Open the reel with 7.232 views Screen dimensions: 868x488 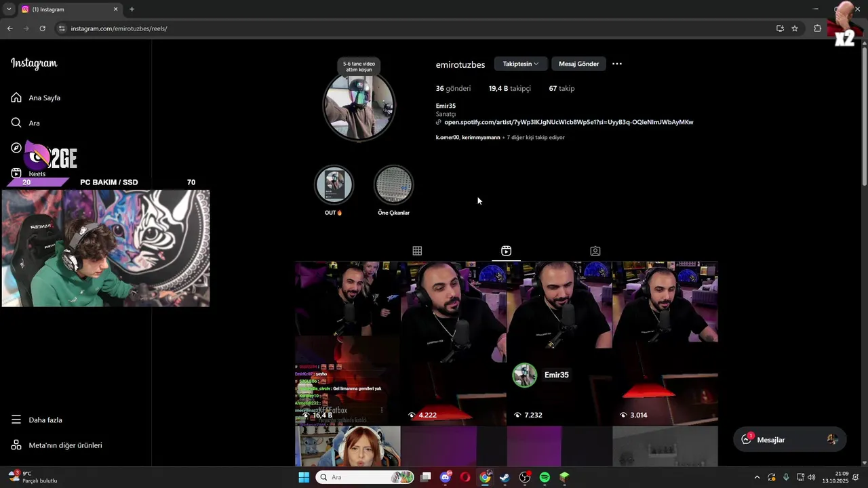(559, 343)
